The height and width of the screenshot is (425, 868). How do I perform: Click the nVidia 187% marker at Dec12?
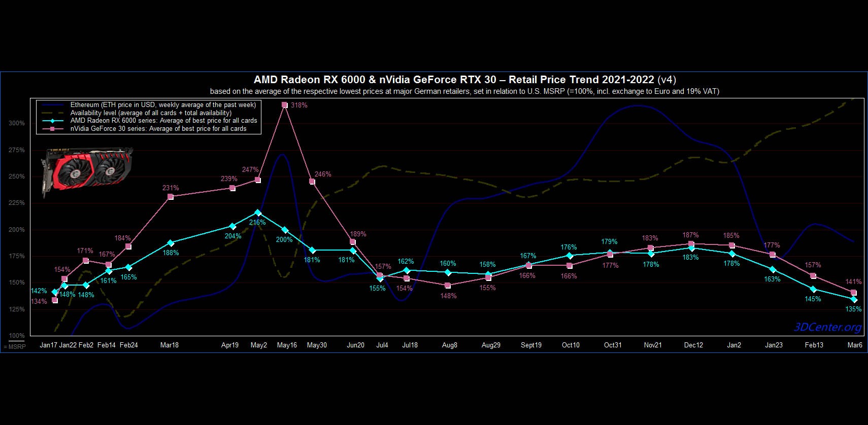(x=691, y=244)
